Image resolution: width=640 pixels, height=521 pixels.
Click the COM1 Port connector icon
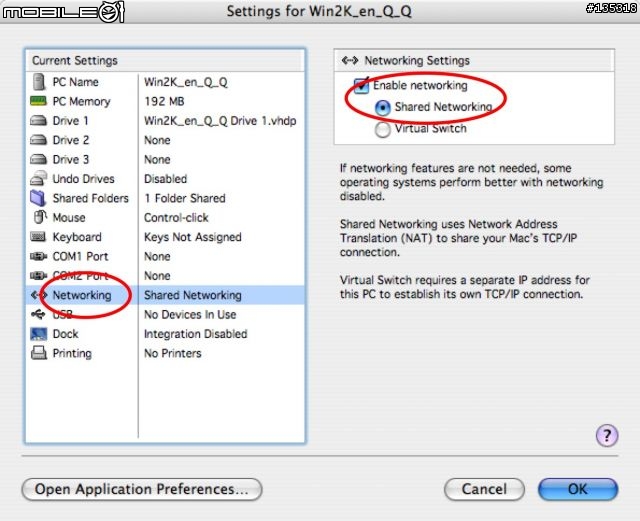[38, 256]
